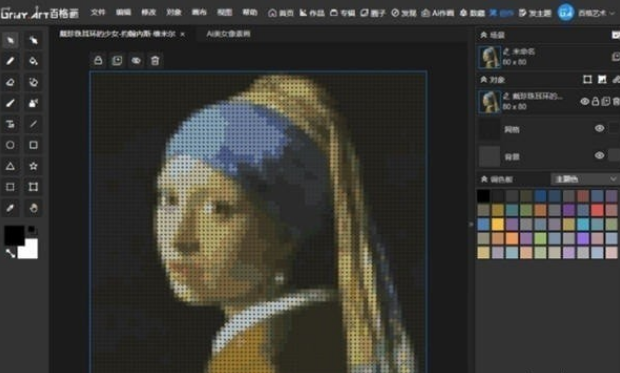Pick the black swatch in the palette
The image size is (620, 373).
click(x=483, y=196)
